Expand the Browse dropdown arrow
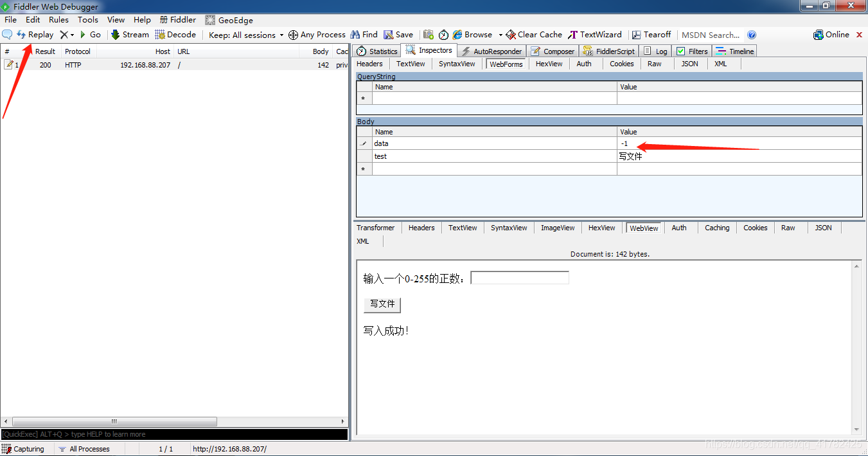Image resolution: width=868 pixels, height=456 pixels. coord(500,35)
